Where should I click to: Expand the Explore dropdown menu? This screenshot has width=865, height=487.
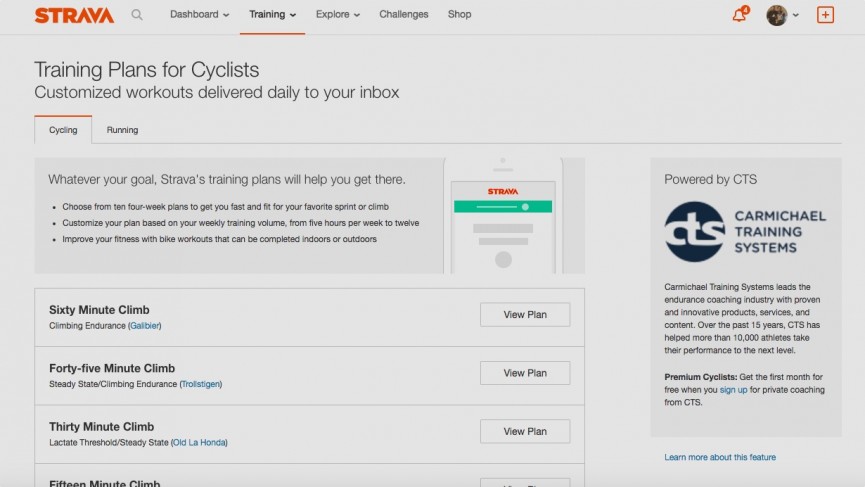(338, 14)
